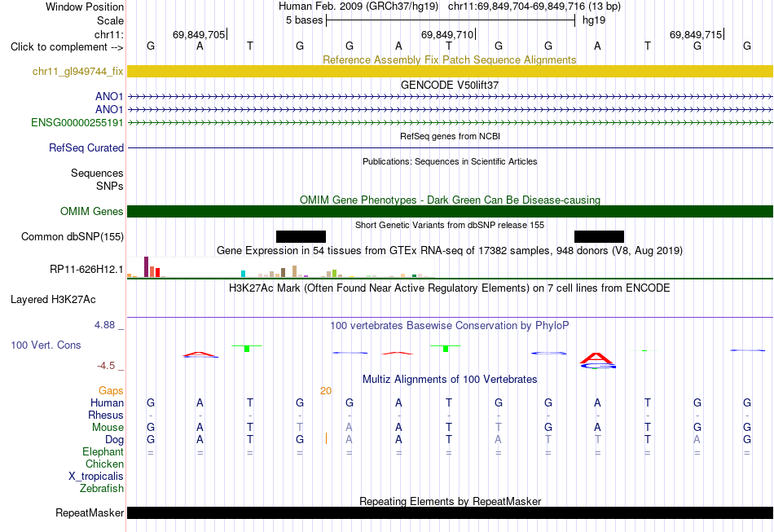Click the chr11:69,849,704-69,849,716 (13 bp) text
This screenshot has height=532, width=774.
point(534,7)
